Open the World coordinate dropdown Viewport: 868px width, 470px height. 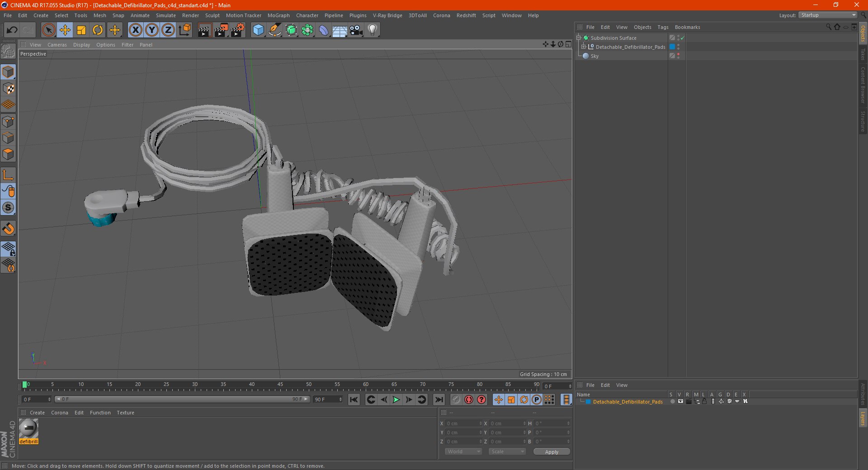click(x=463, y=451)
